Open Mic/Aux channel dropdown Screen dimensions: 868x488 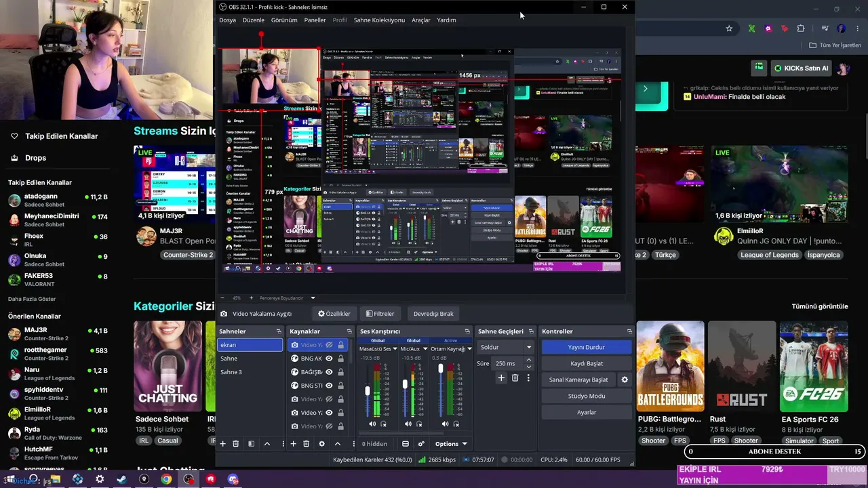pyautogui.click(x=425, y=349)
